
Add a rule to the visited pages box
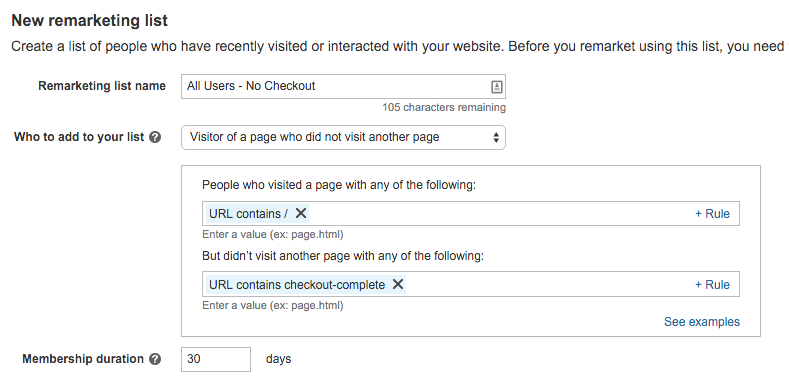coord(712,214)
